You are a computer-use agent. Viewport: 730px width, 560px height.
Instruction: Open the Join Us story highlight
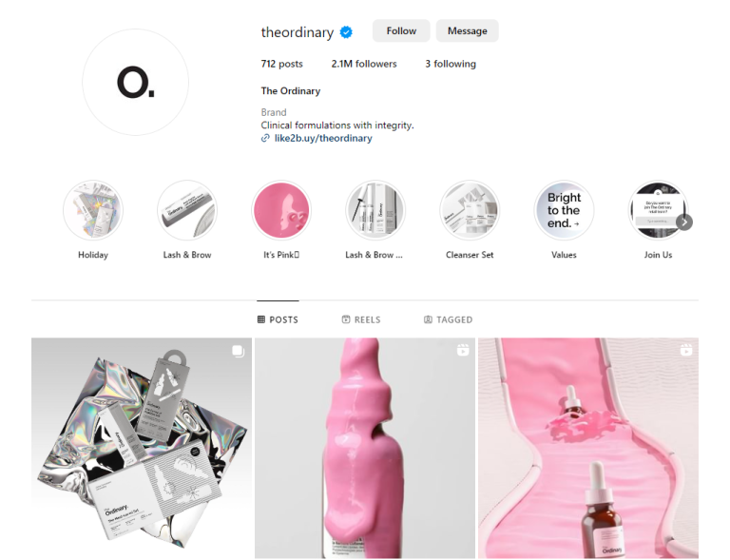pos(658,210)
